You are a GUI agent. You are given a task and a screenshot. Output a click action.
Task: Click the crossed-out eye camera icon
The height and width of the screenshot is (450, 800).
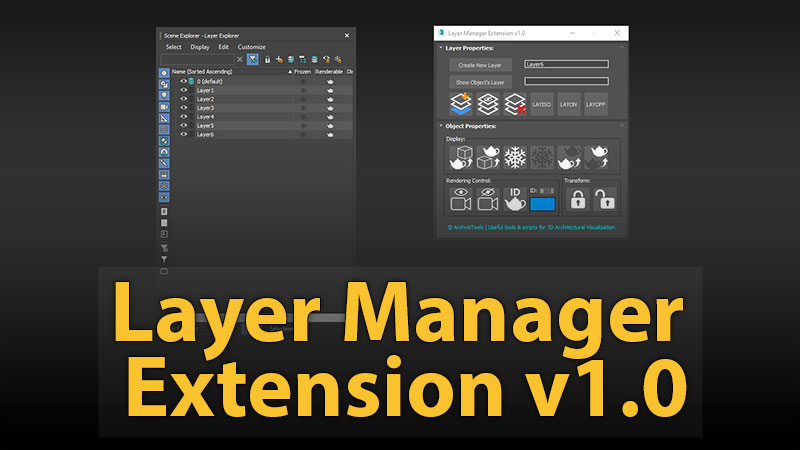point(488,200)
